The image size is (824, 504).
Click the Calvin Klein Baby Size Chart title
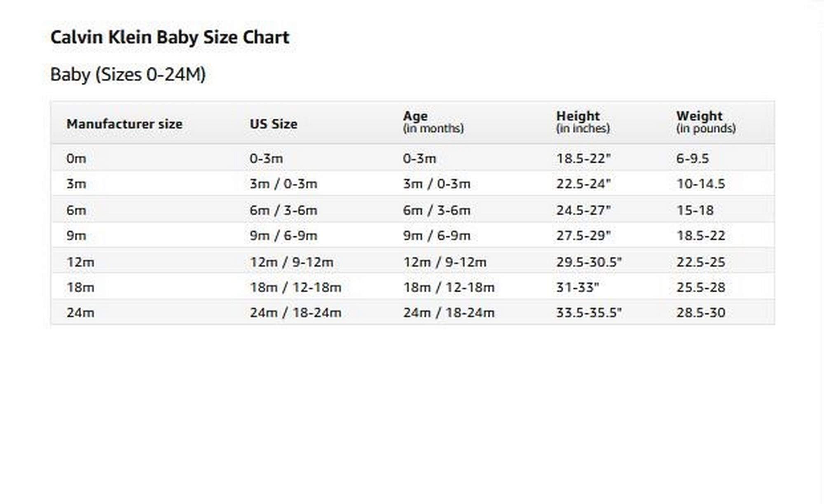pyautogui.click(x=170, y=37)
